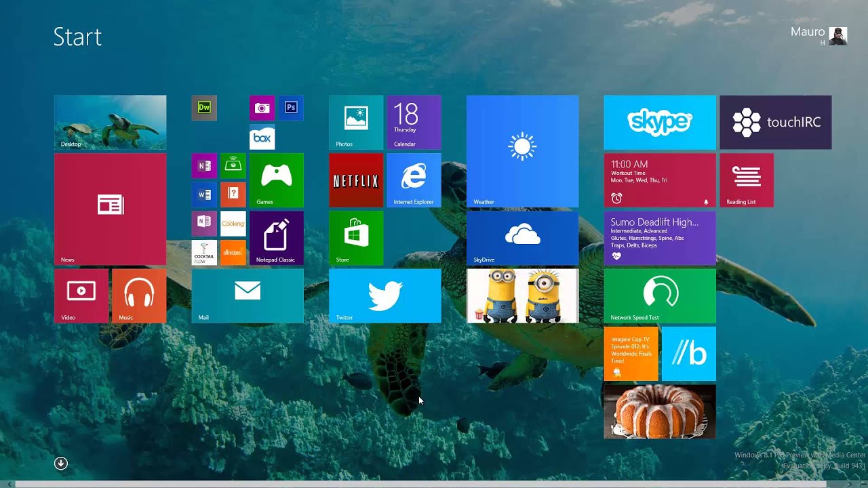Launch the Twitter tile

coord(385,296)
